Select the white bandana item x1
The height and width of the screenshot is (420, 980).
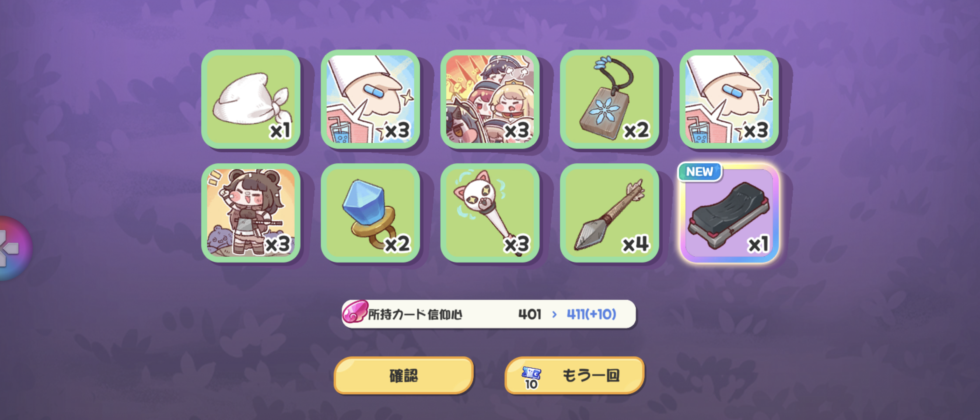(251, 99)
